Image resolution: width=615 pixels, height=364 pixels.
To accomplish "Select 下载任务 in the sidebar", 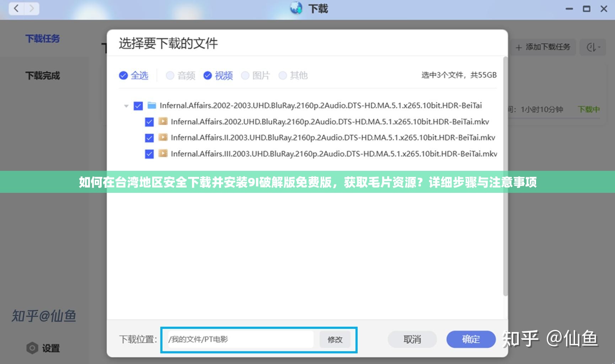I will click(x=43, y=39).
